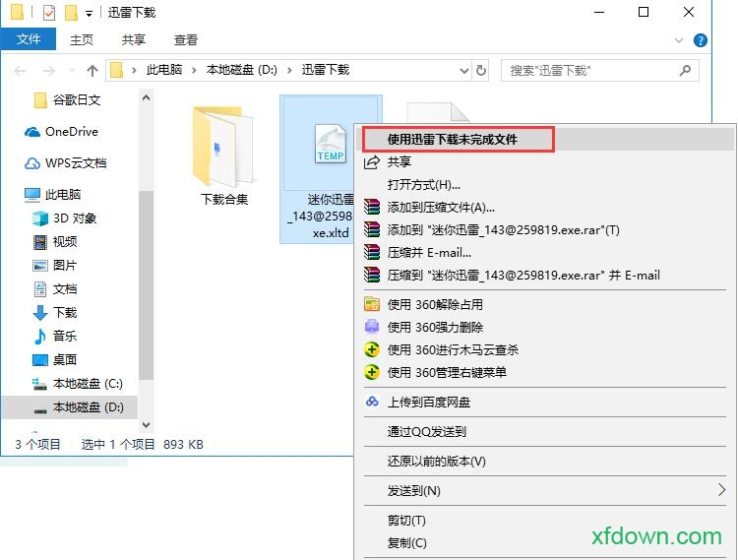Open the 文件 ribbon tab
This screenshot has height=560, width=738.
pos(29,39)
